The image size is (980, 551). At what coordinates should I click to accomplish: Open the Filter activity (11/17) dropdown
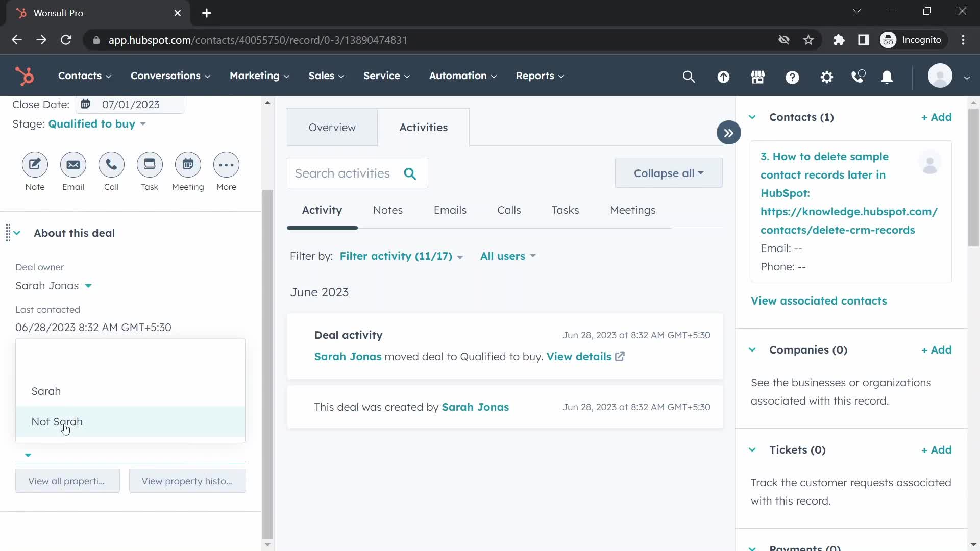(401, 256)
